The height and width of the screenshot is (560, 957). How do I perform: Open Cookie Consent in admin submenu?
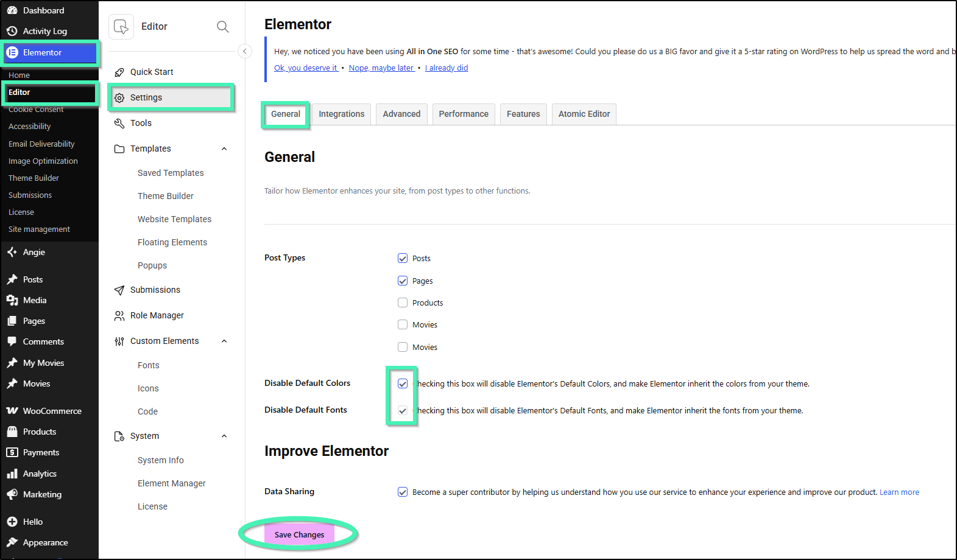pos(36,110)
